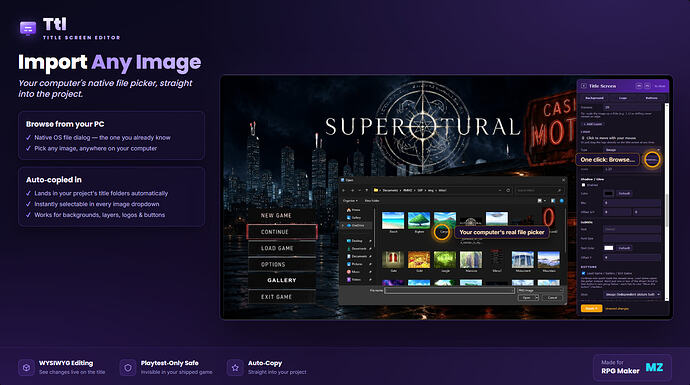This screenshot has width=690, height=385.
Task: Click the Blur value input field
Action: 632,203
